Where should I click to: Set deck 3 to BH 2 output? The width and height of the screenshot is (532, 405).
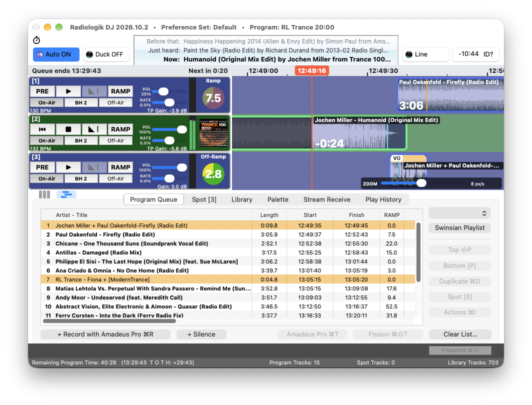(81, 179)
